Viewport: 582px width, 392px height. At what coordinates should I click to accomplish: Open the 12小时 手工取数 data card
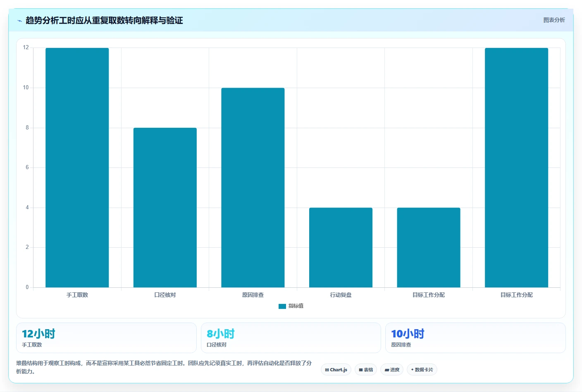coord(106,338)
